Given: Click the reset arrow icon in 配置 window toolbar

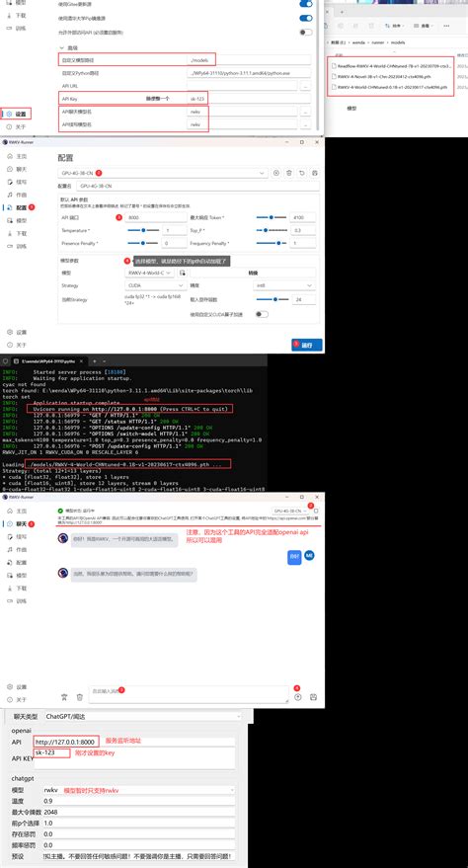Looking at the screenshot, I should click(x=302, y=173).
